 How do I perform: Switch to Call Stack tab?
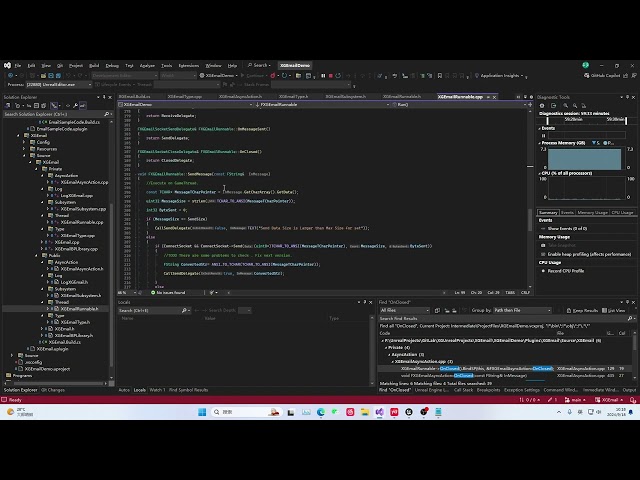pyautogui.click(x=463, y=390)
